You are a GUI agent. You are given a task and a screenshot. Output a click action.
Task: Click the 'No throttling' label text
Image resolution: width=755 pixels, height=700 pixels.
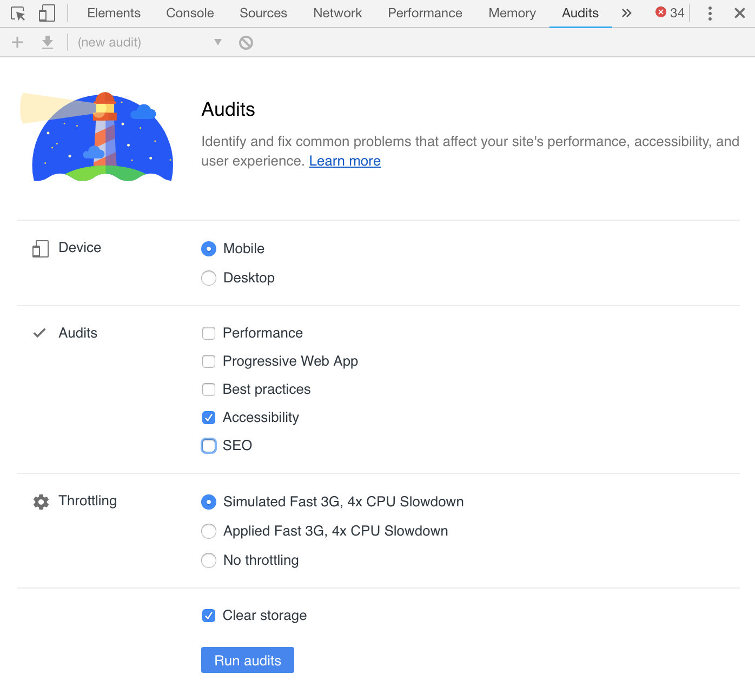[261, 560]
